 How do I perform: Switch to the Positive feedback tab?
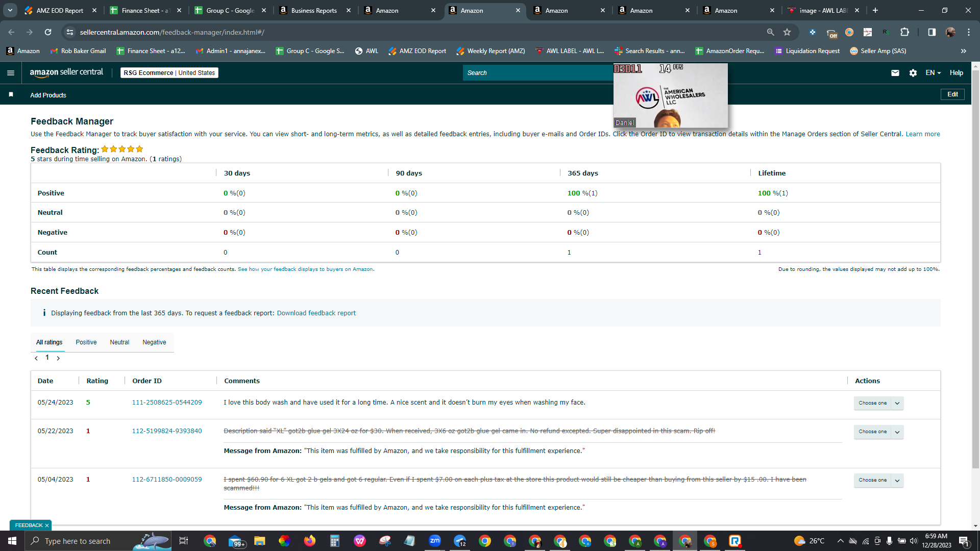tap(86, 342)
